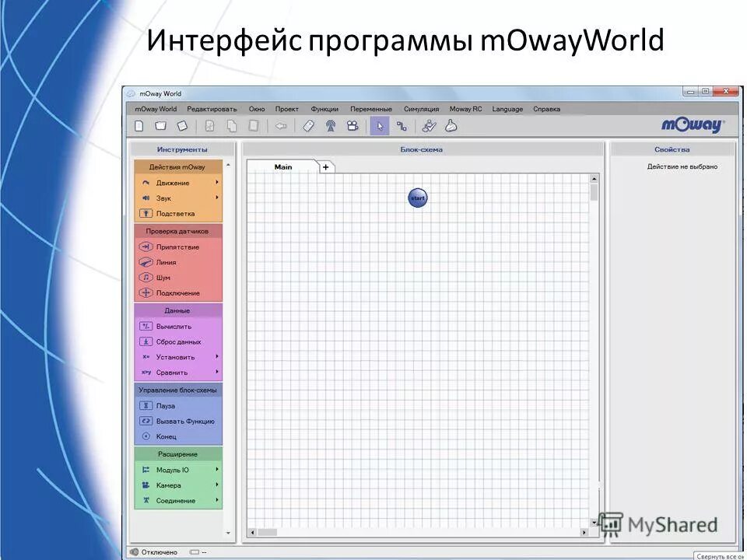
Task: Click the Отключено status bar indicator
Action: pyautogui.click(x=154, y=552)
